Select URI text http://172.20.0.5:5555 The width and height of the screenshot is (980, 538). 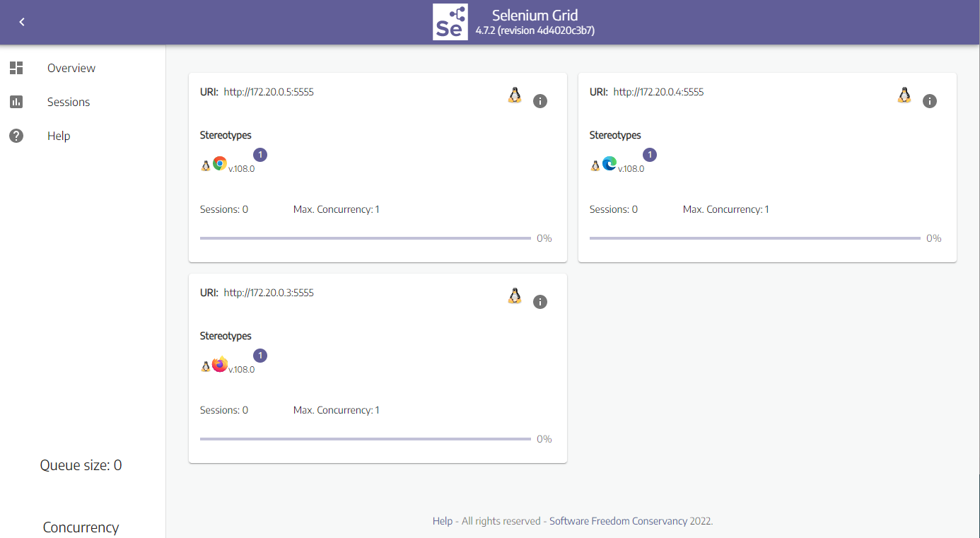pyautogui.click(x=269, y=92)
